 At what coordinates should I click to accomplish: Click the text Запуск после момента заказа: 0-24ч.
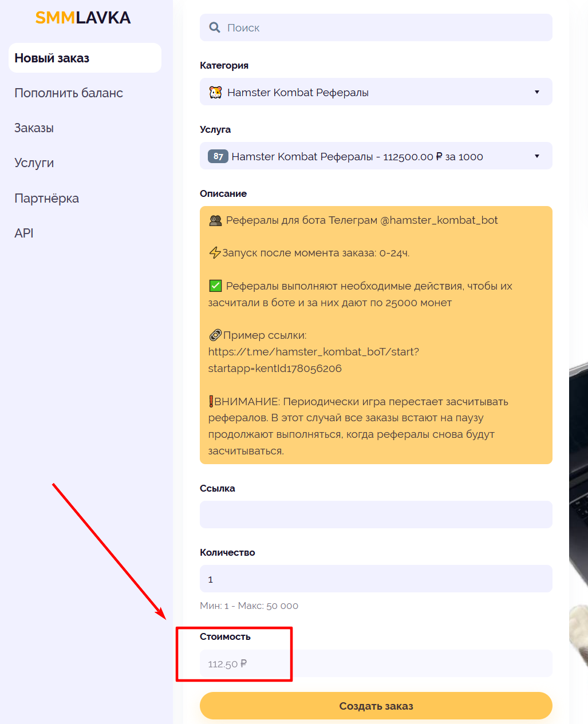316,253
